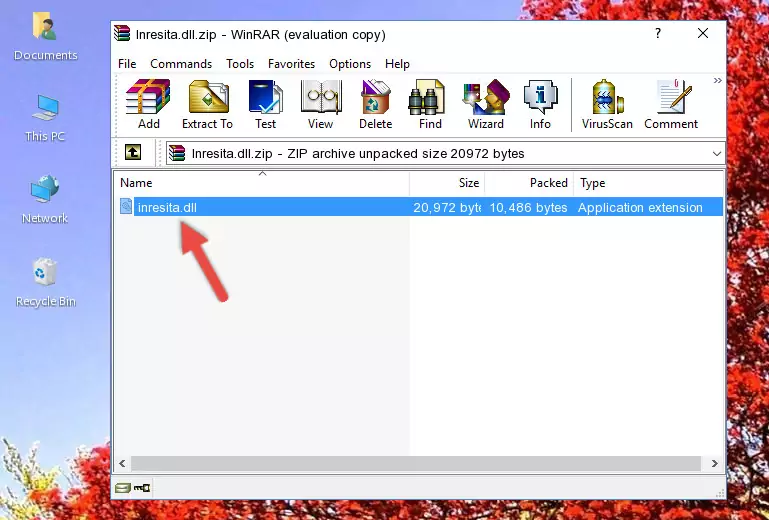Select the Recycle Bin desktop icon
Screen dimensions: 769x520
46,283
